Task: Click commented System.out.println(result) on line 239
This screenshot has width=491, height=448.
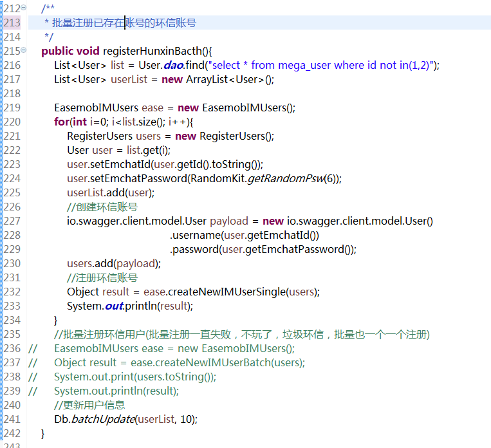Action: pos(116,391)
